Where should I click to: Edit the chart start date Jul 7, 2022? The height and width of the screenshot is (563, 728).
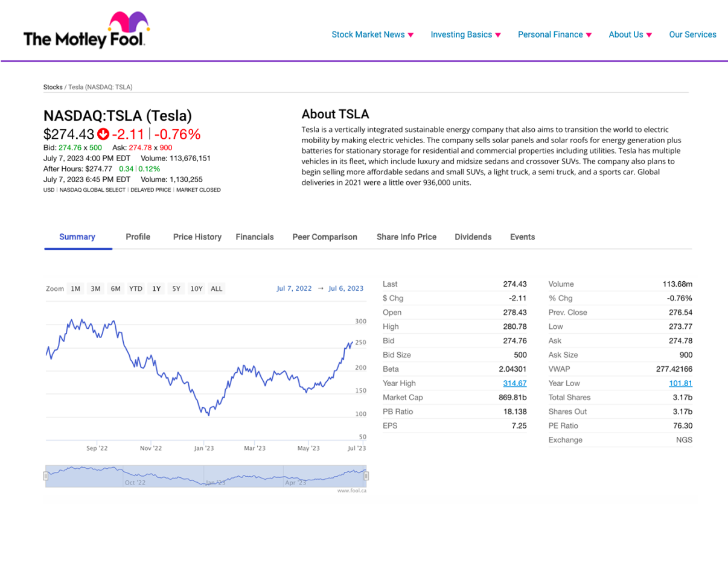[294, 288]
